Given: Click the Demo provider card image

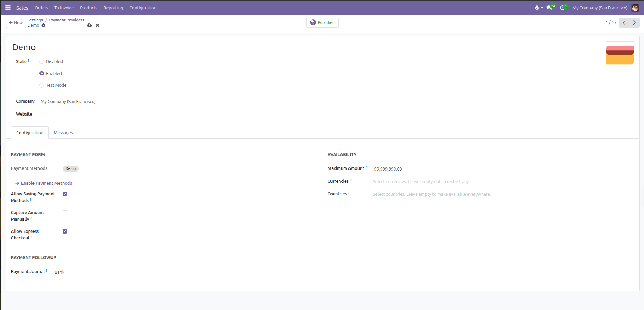Looking at the screenshot, I should tap(620, 55).
